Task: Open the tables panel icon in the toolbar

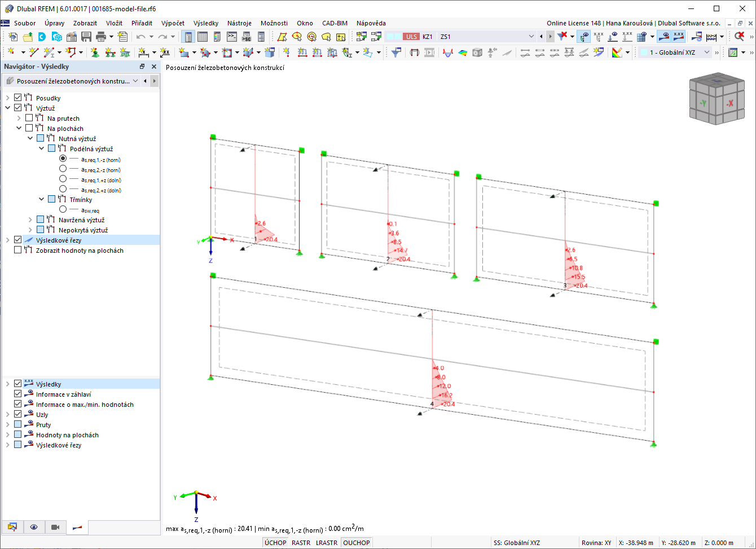Action: (203, 37)
